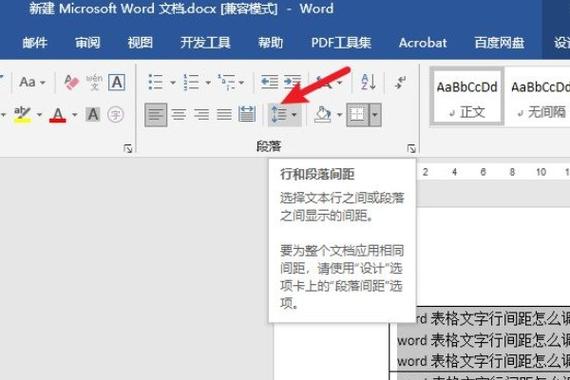Expand the font color dropdown arrow
This screenshot has height=380, width=570.
coord(75,115)
